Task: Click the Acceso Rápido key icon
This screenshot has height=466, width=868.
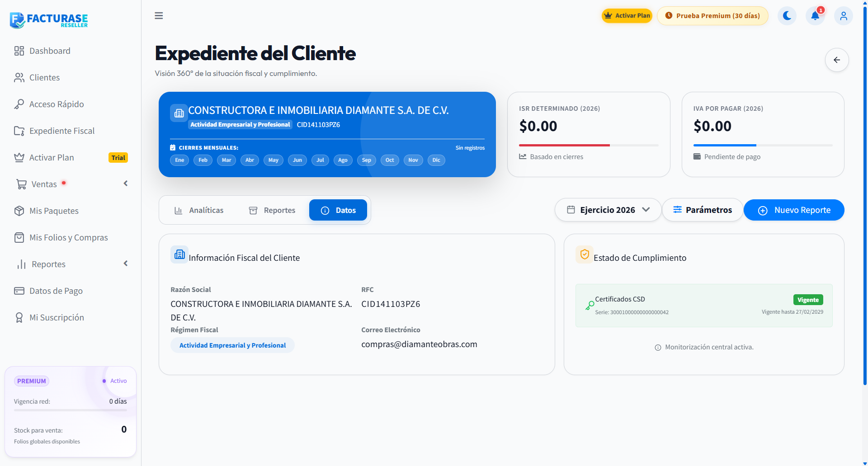Action: [x=19, y=104]
